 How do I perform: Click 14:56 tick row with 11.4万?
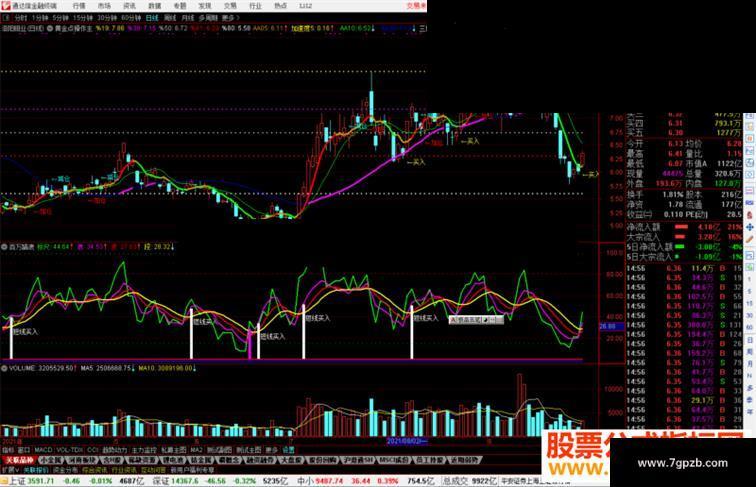tap(684, 268)
